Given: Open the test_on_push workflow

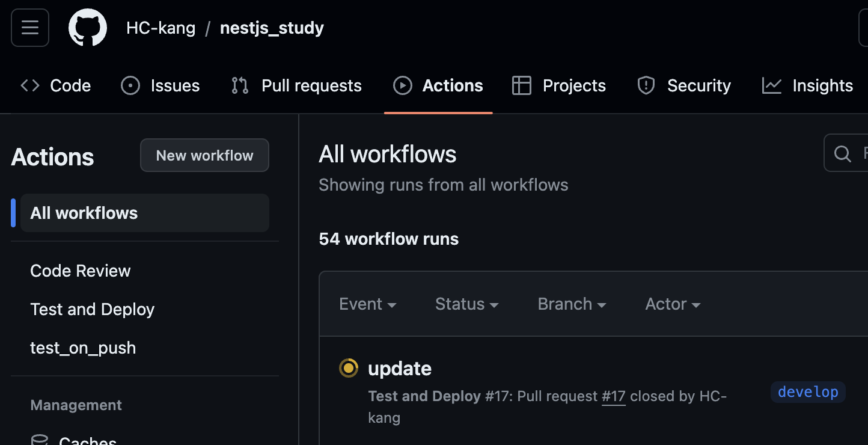Looking at the screenshot, I should click(x=83, y=348).
